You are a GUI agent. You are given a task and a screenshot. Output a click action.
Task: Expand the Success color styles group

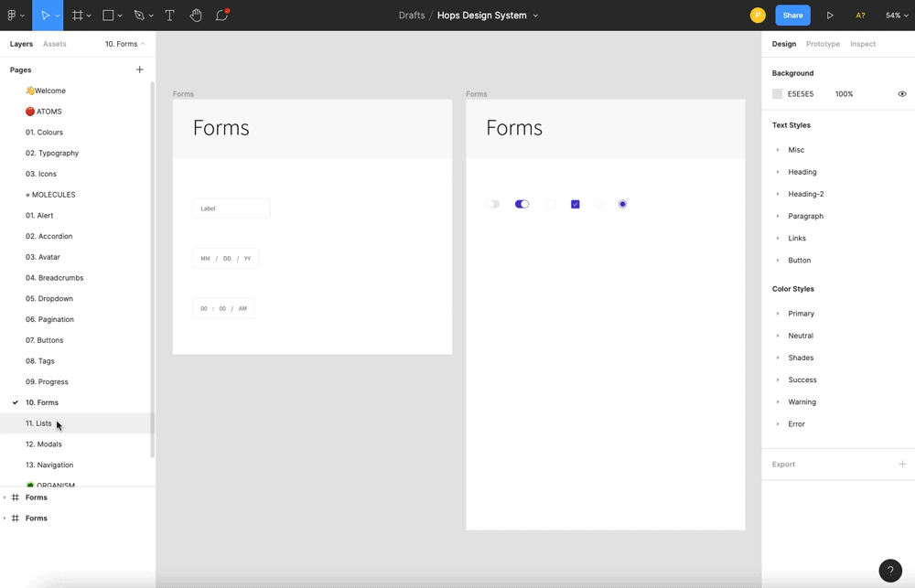point(778,380)
